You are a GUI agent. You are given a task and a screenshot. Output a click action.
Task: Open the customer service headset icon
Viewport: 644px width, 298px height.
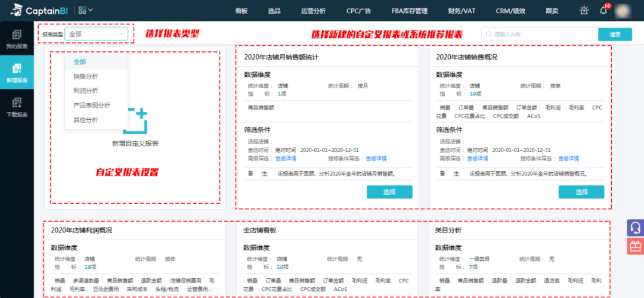point(636,228)
